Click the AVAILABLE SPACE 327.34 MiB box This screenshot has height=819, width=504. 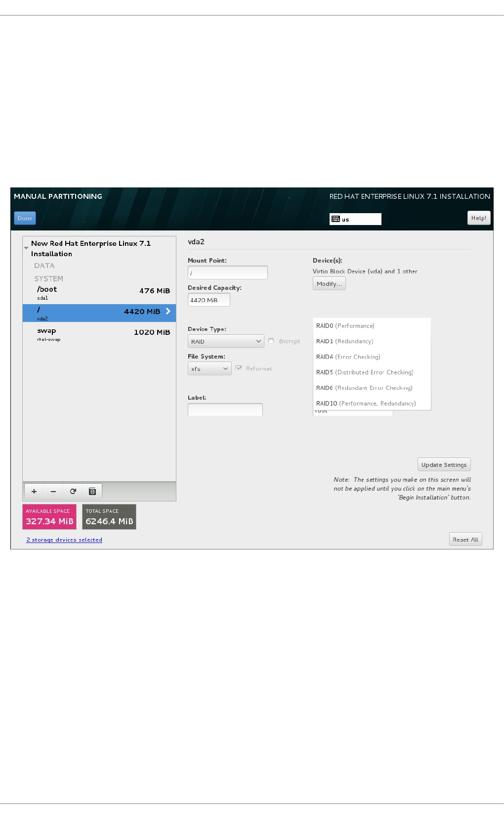[x=49, y=517]
